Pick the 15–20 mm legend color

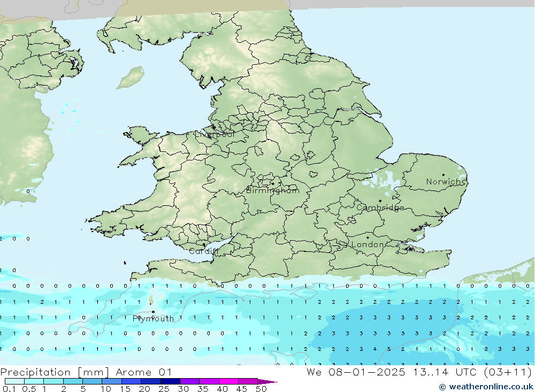click(132, 381)
